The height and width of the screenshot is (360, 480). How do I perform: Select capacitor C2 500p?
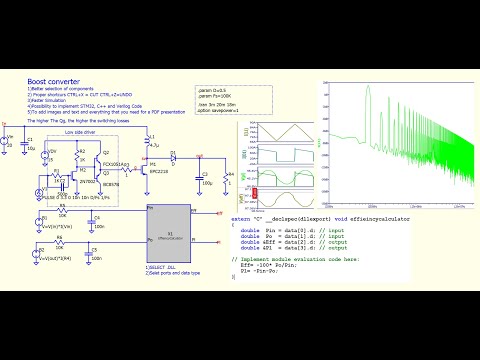point(62,186)
